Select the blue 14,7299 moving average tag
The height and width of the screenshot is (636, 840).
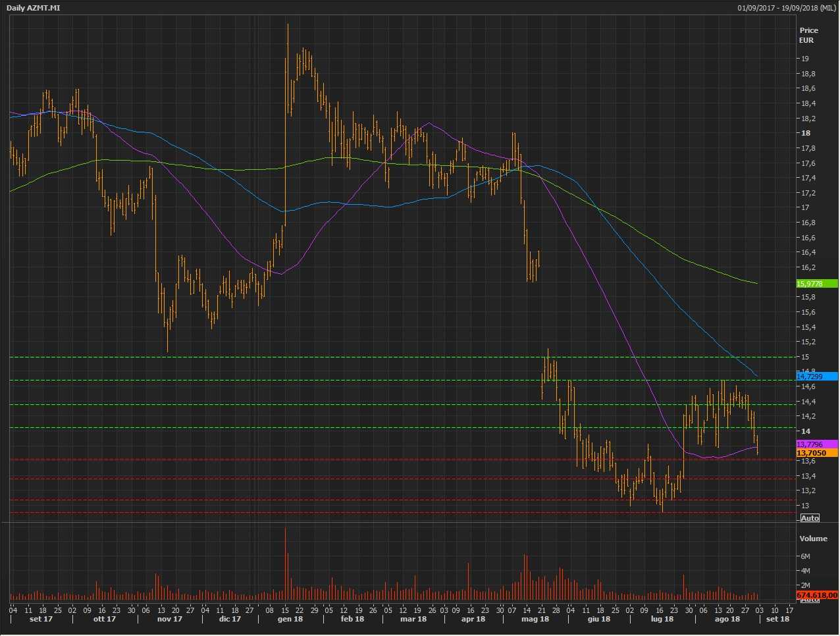tap(816, 377)
